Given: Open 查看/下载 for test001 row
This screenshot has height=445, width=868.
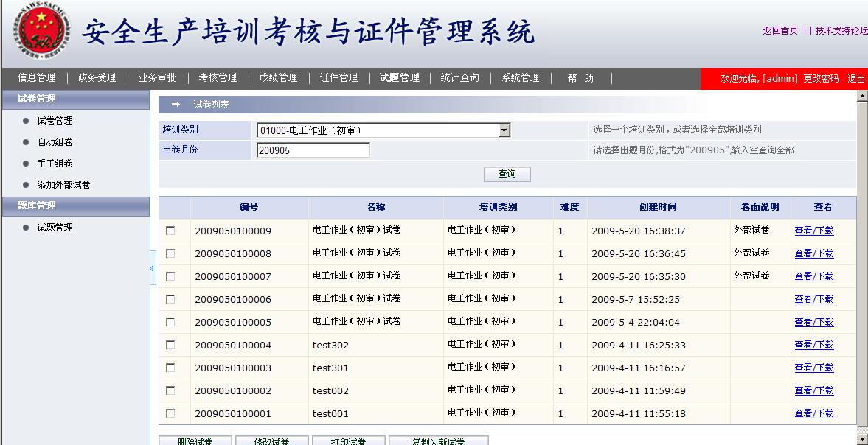Looking at the screenshot, I should coord(813,413).
